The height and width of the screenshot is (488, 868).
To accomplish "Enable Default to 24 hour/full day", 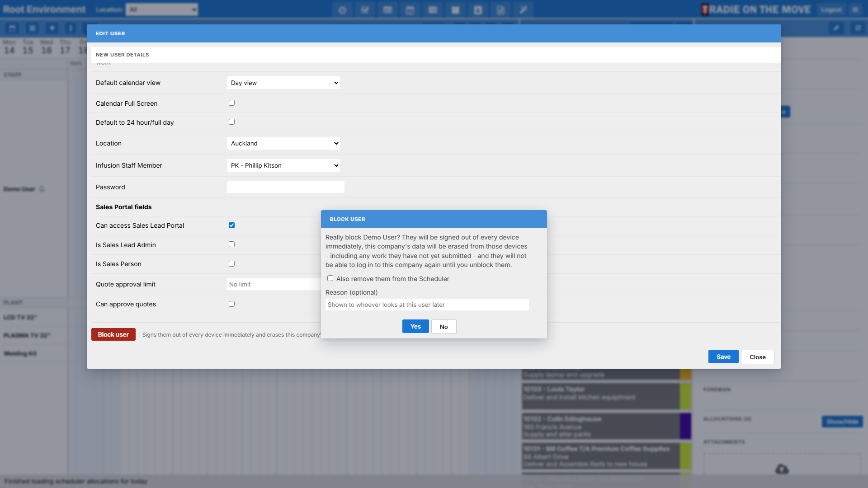I will pos(231,122).
